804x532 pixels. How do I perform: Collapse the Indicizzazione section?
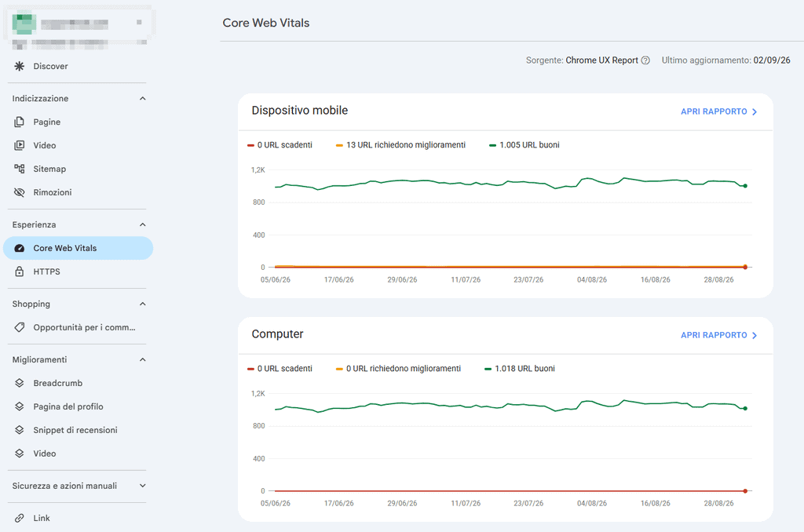click(143, 98)
